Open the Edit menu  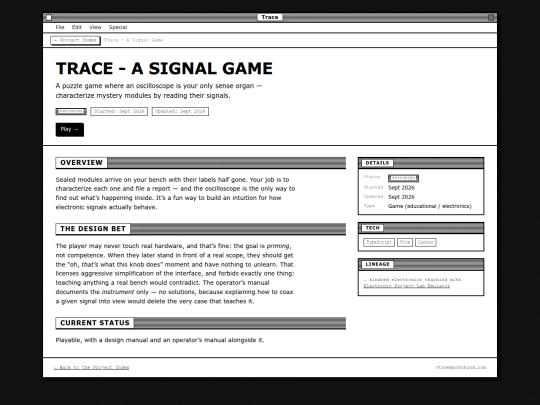(x=76, y=27)
